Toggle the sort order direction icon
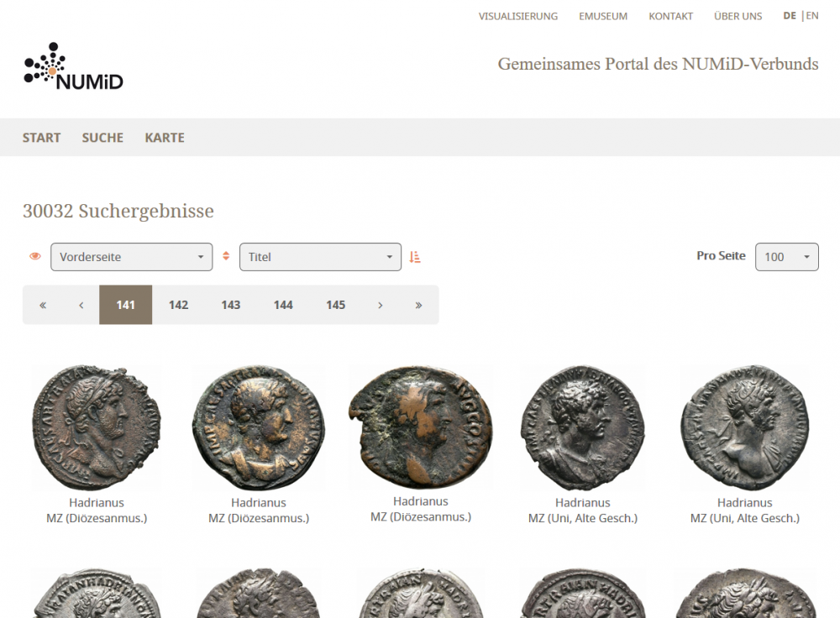This screenshot has height=618, width=840. [415, 257]
